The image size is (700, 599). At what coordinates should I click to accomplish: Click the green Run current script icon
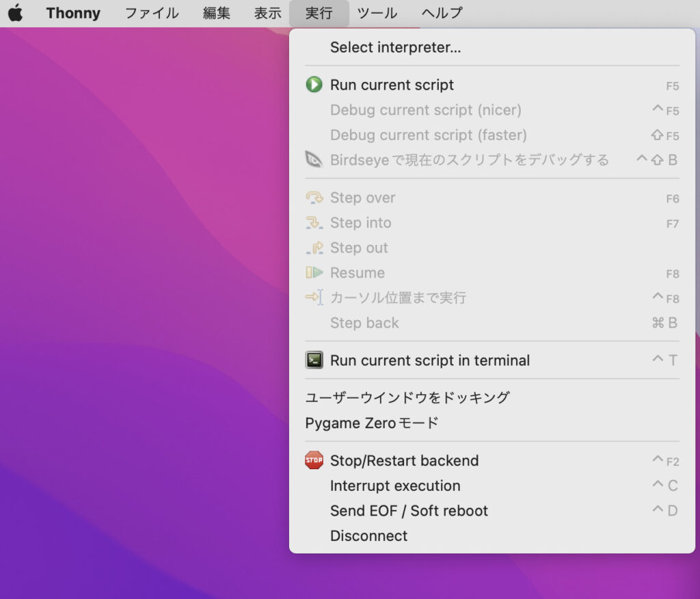pos(314,84)
